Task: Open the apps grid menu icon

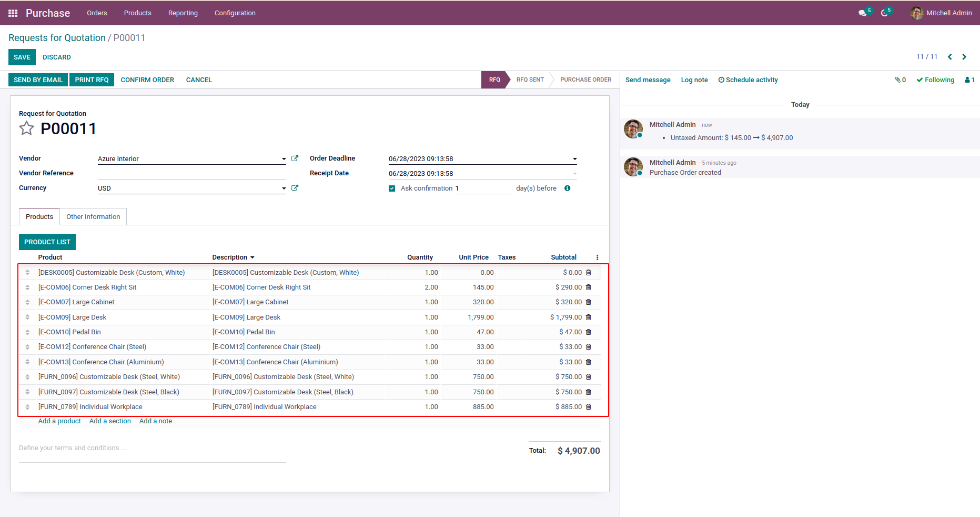Action: (x=13, y=13)
